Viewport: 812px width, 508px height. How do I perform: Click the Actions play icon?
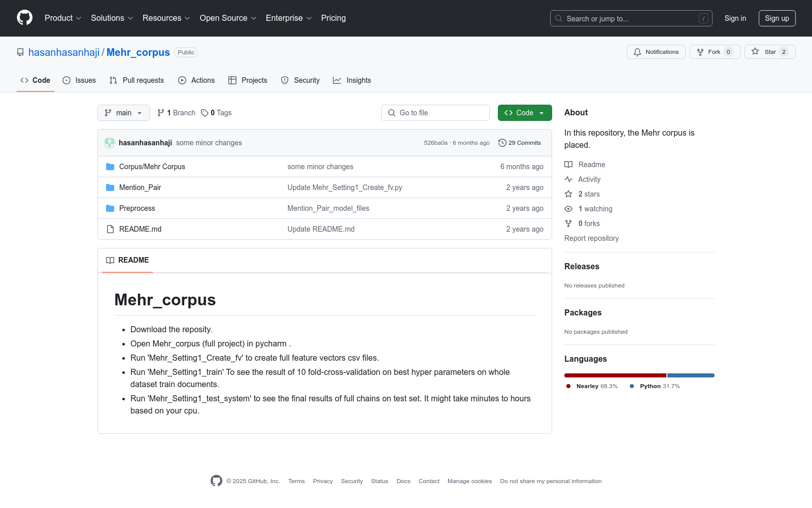pyautogui.click(x=182, y=80)
